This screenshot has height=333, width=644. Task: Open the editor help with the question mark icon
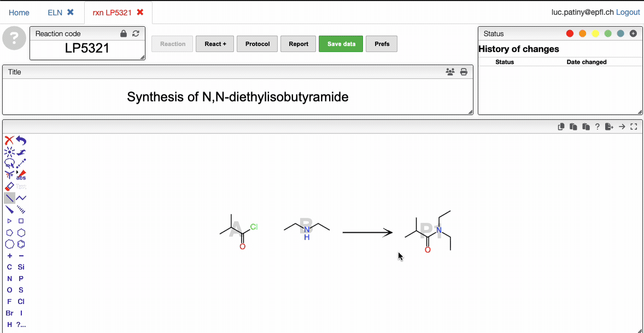pos(597,126)
